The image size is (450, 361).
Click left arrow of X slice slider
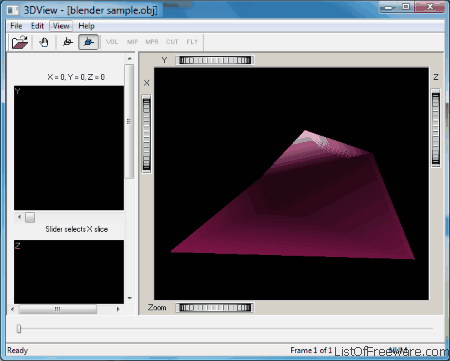(19, 217)
